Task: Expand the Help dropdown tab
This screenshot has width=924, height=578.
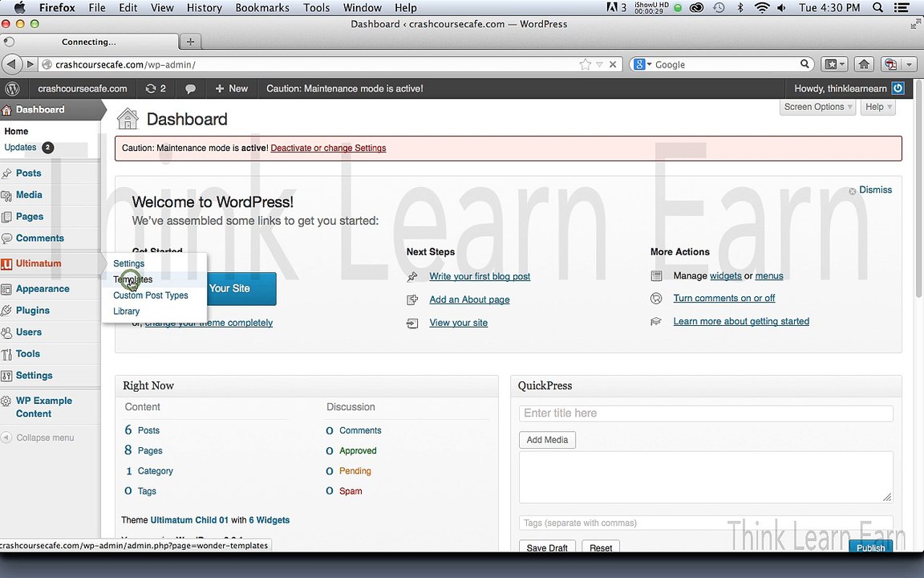Action: (x=878, y=107)
